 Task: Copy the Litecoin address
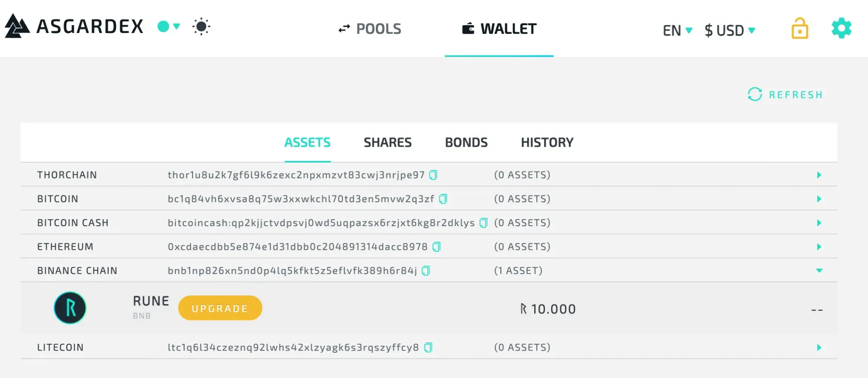click(x=428, y=348)
